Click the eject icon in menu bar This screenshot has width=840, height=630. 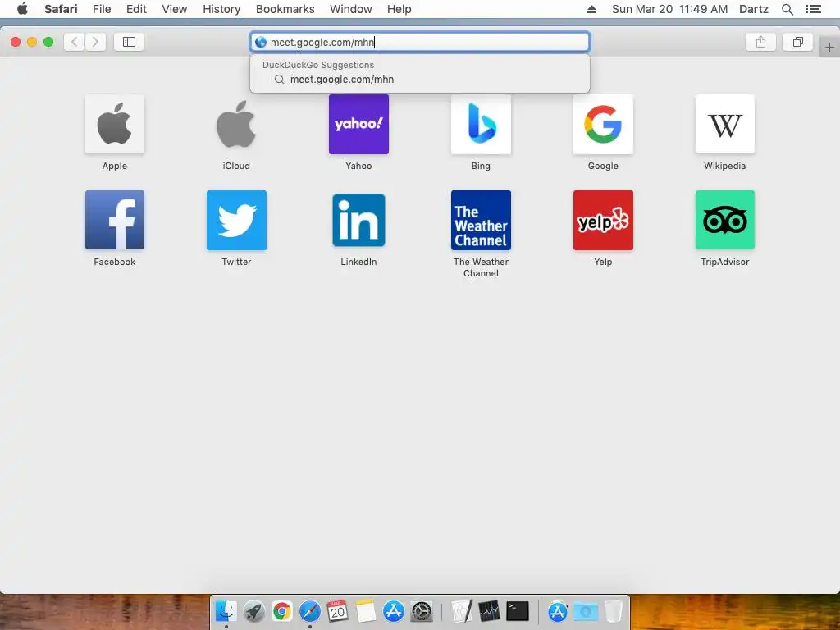pos(592,9)
